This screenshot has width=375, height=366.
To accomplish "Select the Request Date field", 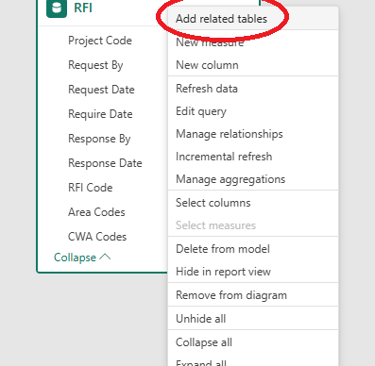I will point(101,90).
